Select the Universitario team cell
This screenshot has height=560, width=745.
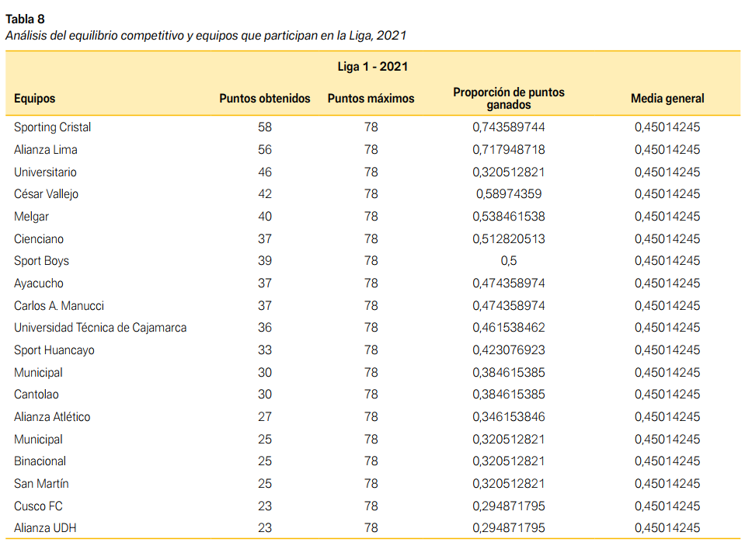pyautogui.click(x=45, y=172)
